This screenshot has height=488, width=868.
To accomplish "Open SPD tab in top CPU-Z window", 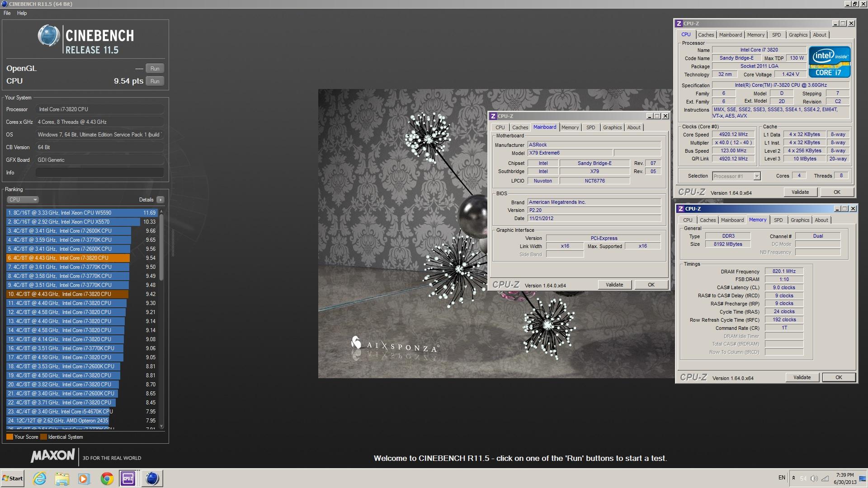I will tap(776, 35).
